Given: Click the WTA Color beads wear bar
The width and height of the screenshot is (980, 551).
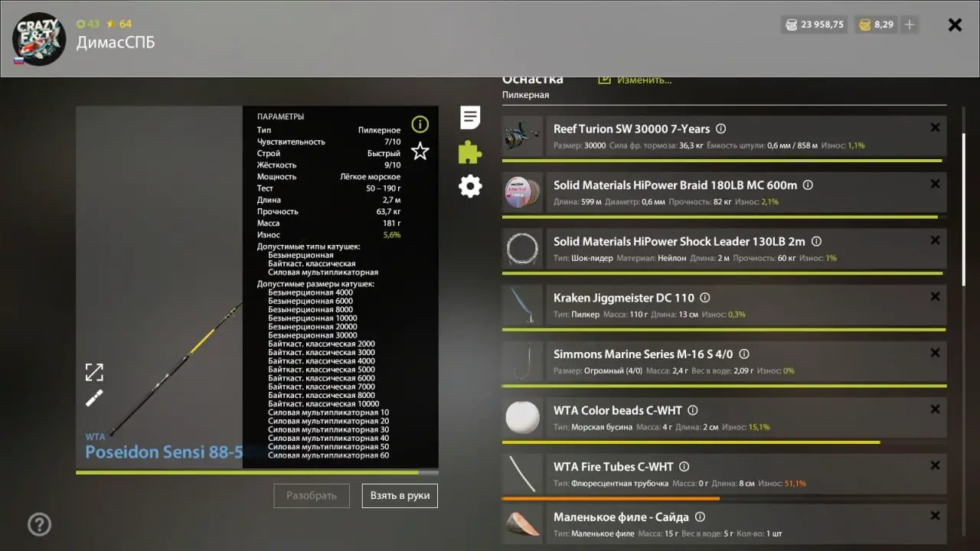Looking at the screenshot, I should click(691, 442).
